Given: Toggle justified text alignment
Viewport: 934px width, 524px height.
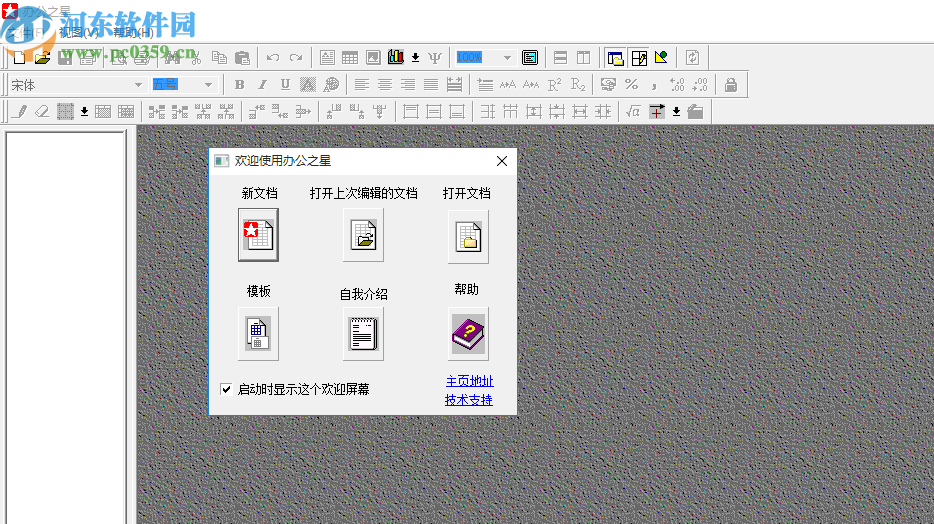Looking at the screenshot, I should coord(431,85).
